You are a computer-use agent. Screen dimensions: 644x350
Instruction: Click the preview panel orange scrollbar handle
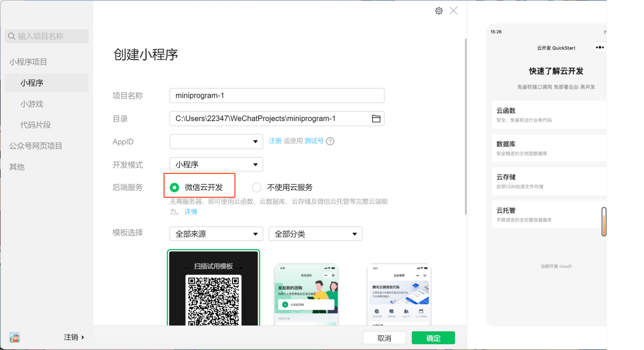point(604,222)
